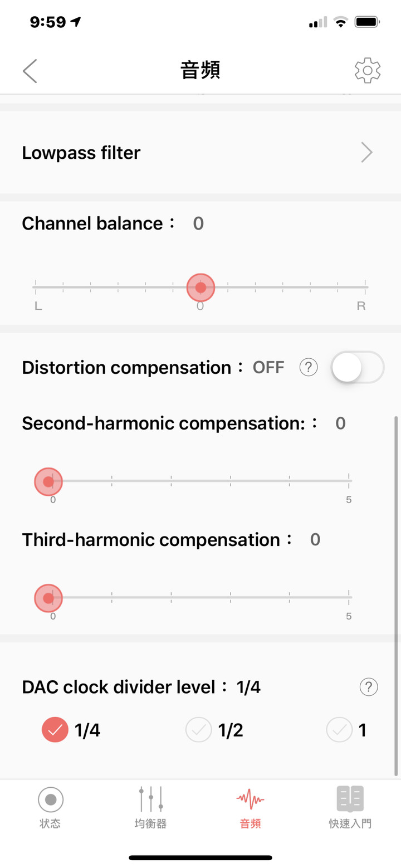401x868 pixels.
Task: Tap the 快速入門 quick start book icon
Action: 350,799
